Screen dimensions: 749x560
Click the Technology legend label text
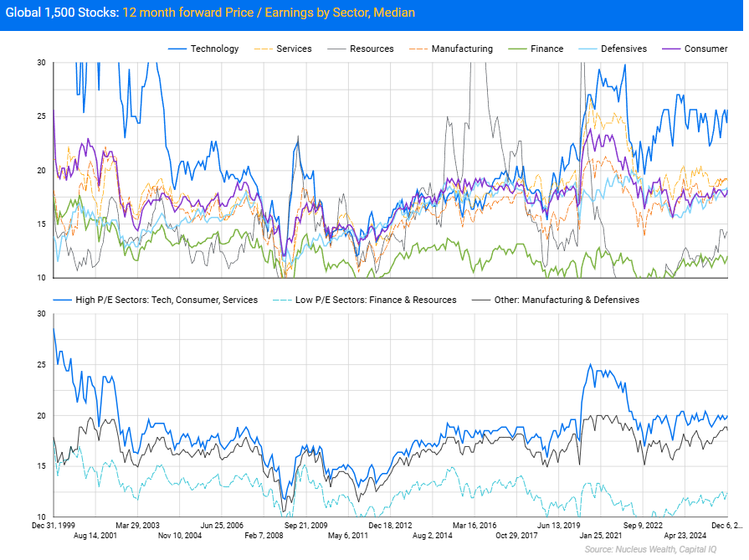214,49
